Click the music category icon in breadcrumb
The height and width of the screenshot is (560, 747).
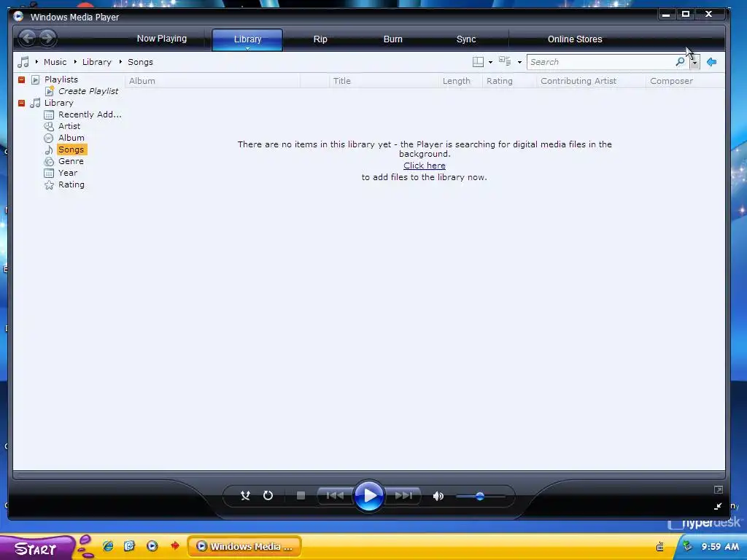click(23, 62)
